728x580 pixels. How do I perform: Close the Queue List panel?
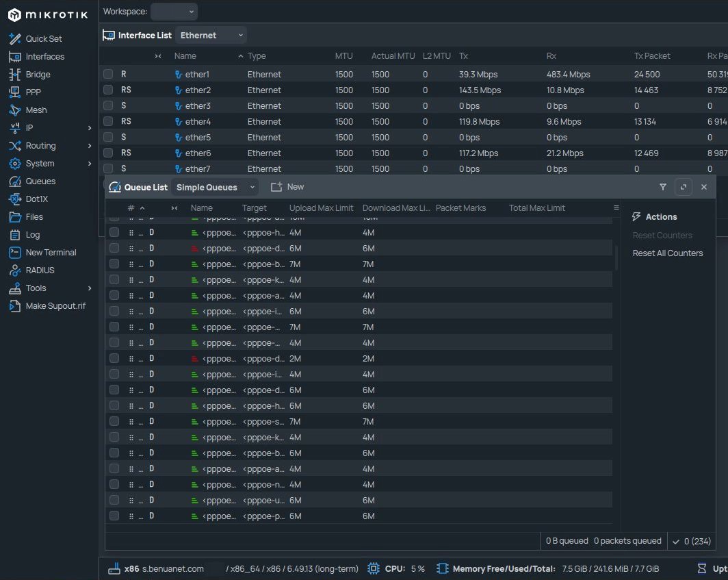click(704, 187)
